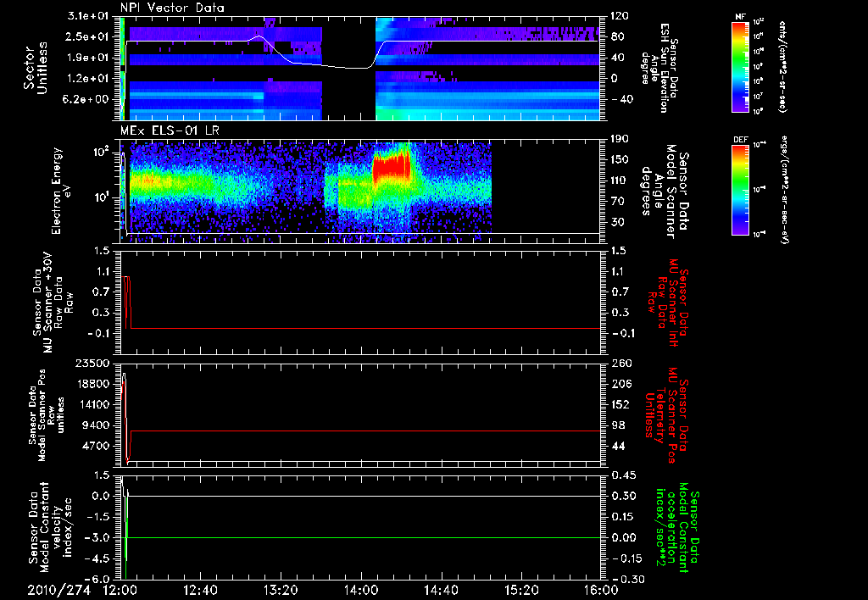Image resolution: width=868 pixels, height=600 pixels.
Task: Click the 16:00 time axis label
Action: click(601, 590)
